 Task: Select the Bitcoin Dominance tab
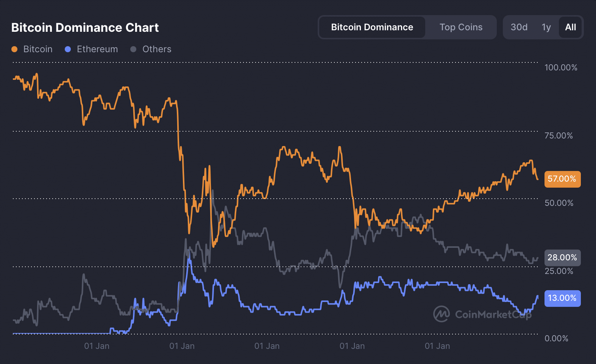point(372,27)
